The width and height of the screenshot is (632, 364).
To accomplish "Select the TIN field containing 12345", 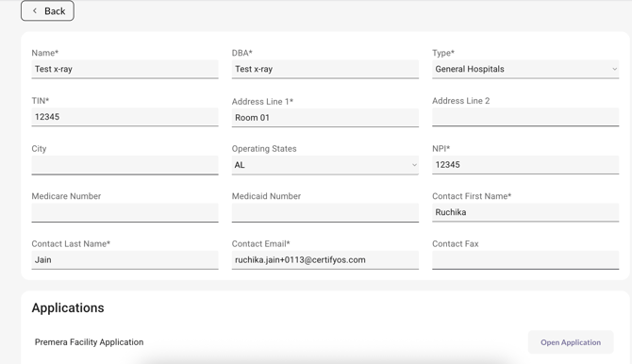I will click(x=125, y=117).
